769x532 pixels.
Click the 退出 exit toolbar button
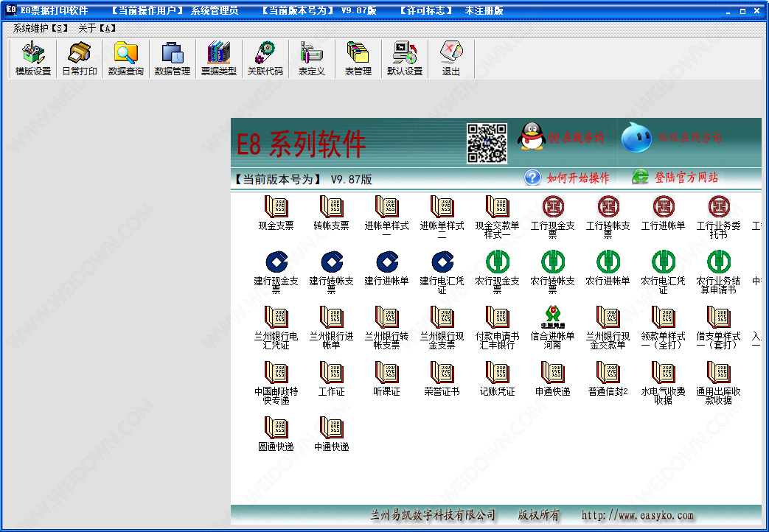pos(451,59)
